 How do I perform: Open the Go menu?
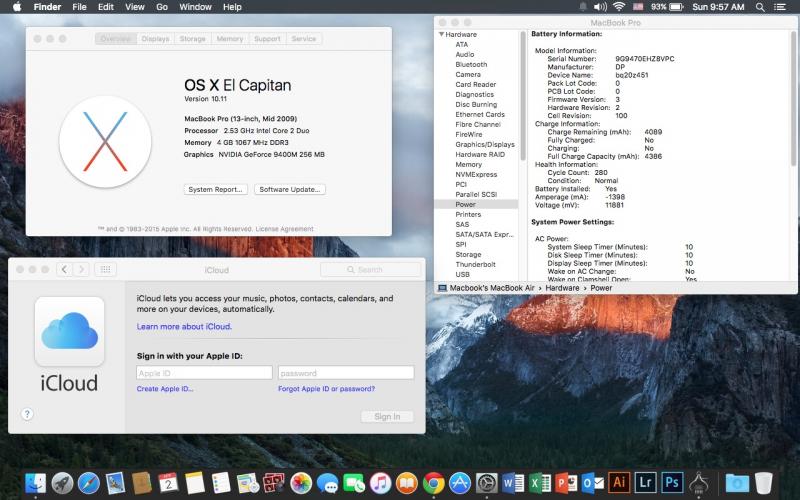[x=162, y=7]
